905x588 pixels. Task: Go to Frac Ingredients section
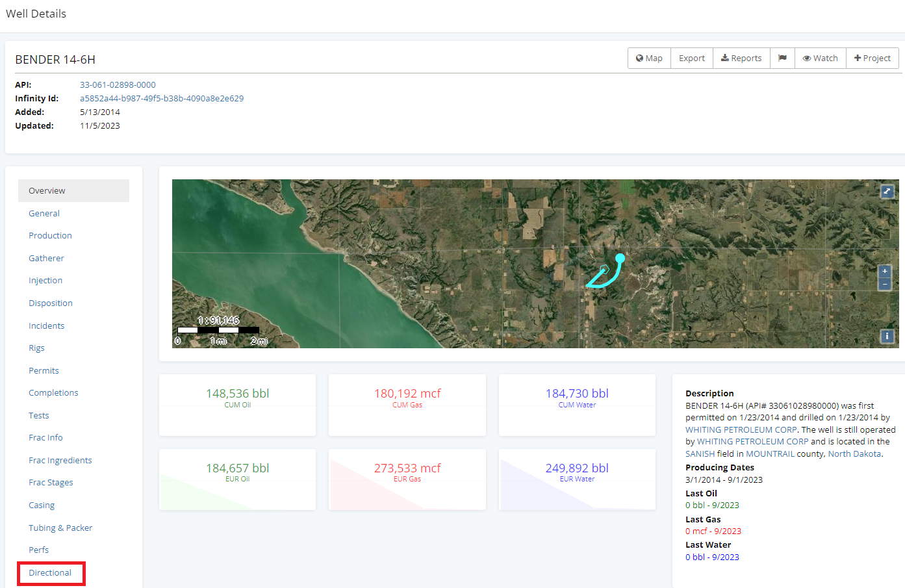[x=60, y=460]
